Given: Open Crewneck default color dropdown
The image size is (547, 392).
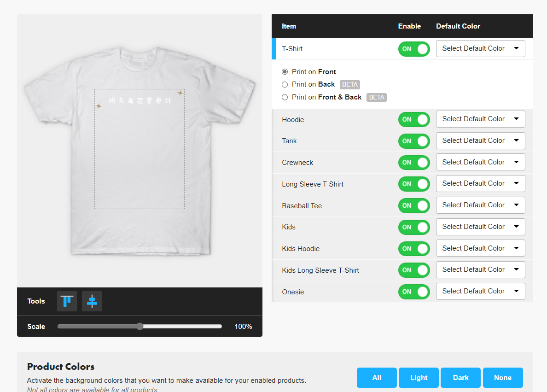Looking at the screenshot, I should (480, 162).
